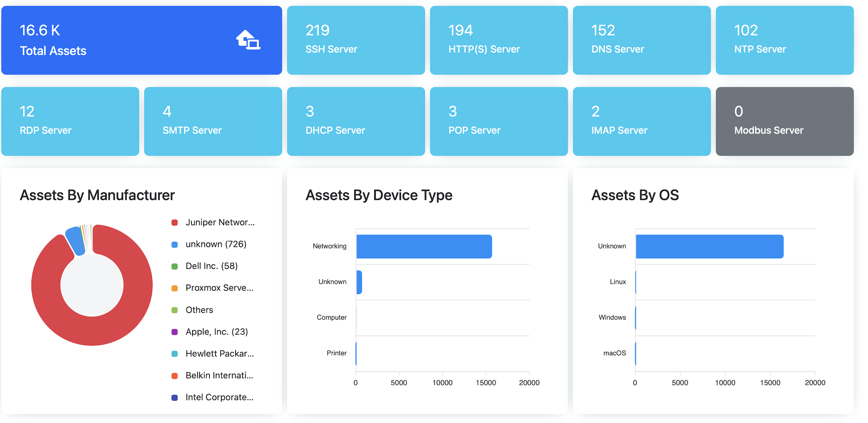The height and width of the screenshot is (423, 868).
Task: Toggle the unknown (726) blue legend marker
Action: pyautogui.click(x=175, y=245)
